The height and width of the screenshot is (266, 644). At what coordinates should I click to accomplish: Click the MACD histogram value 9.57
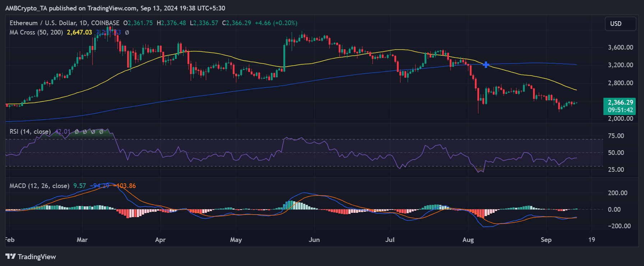(80, 186)
